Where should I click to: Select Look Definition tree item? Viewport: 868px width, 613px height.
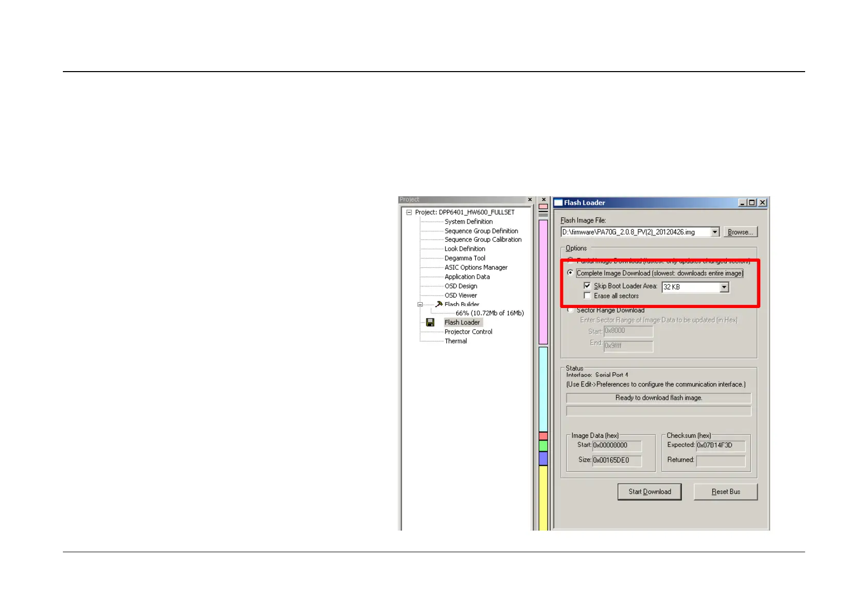(465, 249)
